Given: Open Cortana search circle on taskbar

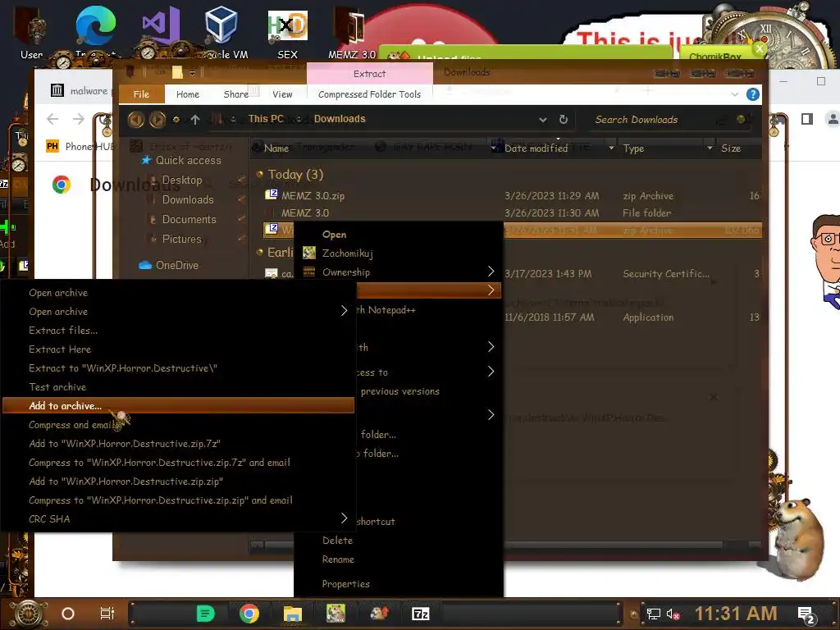Looking at the screenshot, I should [68, 614].
